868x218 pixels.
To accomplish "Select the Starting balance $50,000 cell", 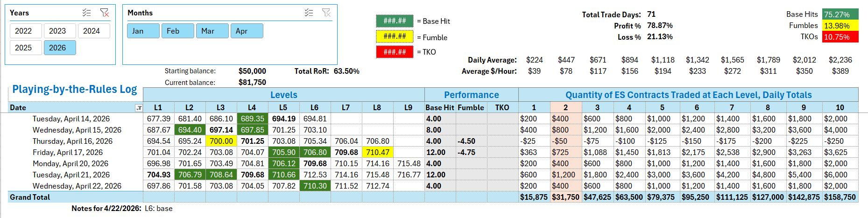I will tap(252, 71).
